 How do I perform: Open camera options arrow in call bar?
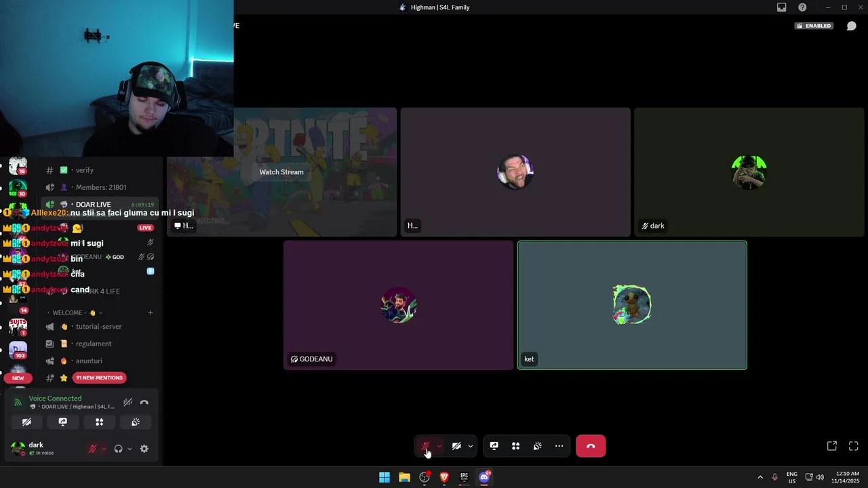point(471,446)
